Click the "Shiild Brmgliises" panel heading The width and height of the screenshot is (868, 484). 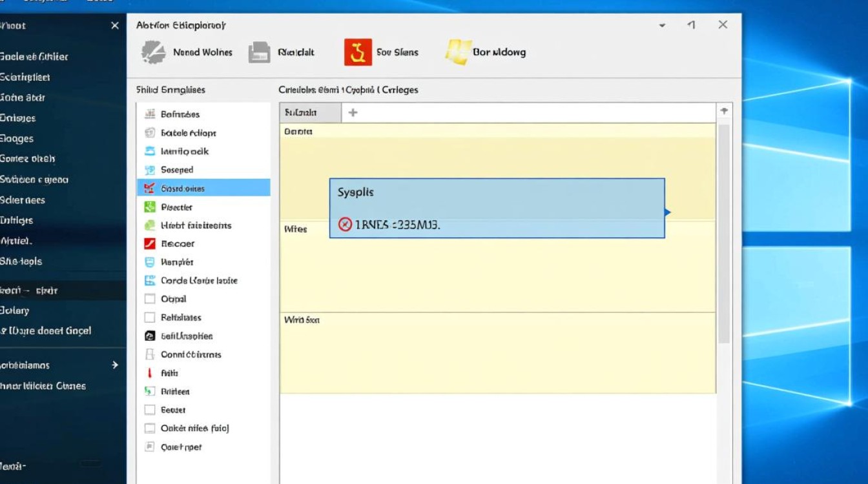pyautogui.click(x=170, y=90)
